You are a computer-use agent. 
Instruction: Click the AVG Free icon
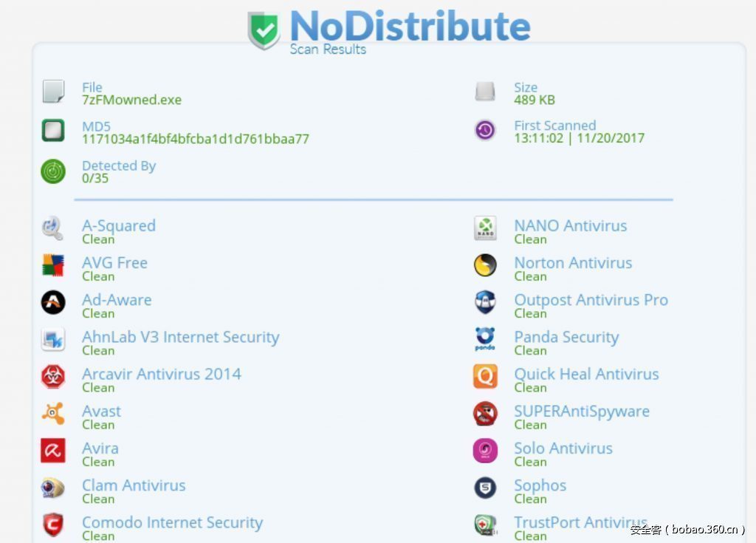(x=53, y=265)
